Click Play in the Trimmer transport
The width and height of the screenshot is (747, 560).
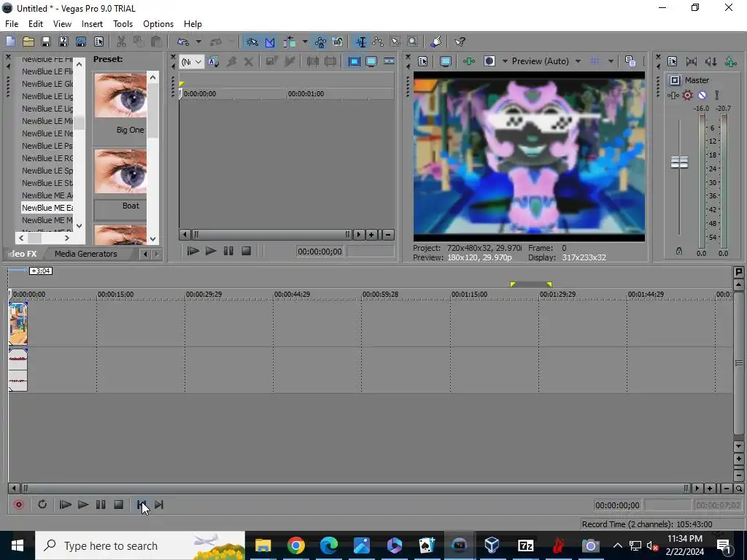pos(211,251)
